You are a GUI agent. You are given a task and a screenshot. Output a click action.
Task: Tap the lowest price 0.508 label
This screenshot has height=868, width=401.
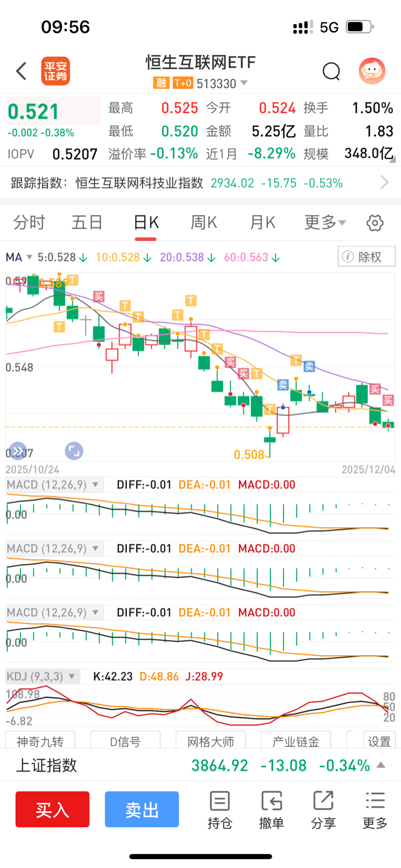[x=249, y=455]
